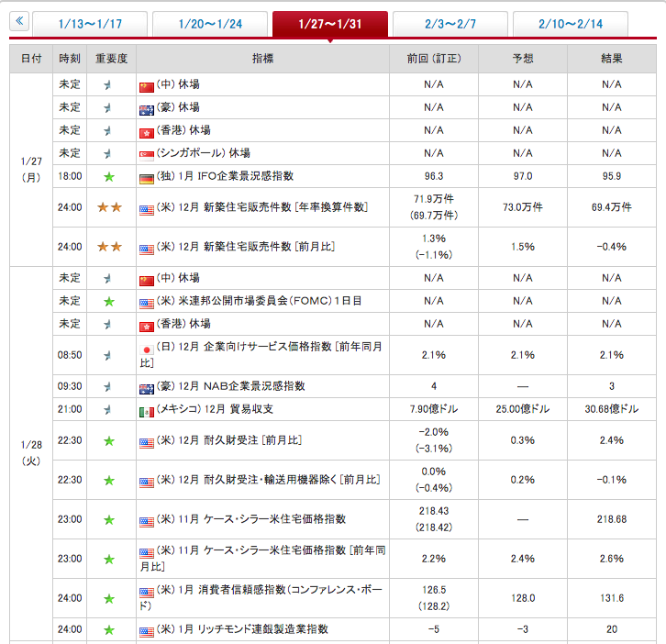Click US flag beside 耐久財受注 [前月比]
Viewport: 666px width, 644px height.
point(147,443)
